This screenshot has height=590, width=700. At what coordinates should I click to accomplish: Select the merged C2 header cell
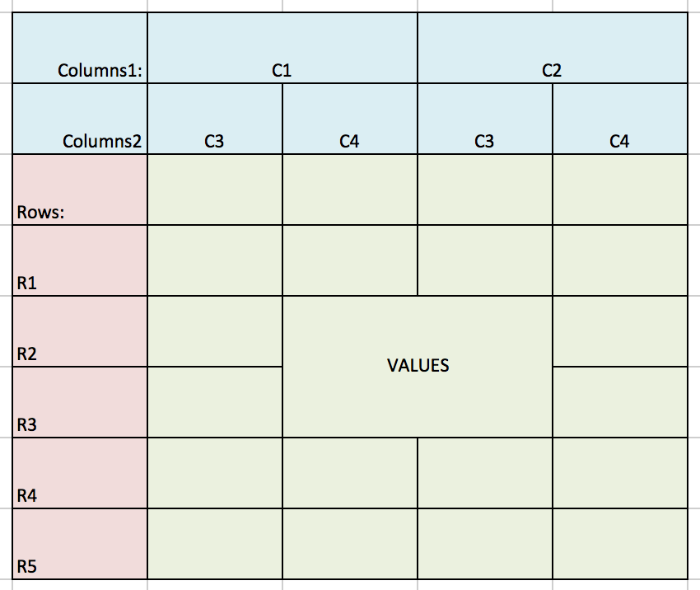click(552, 48)
